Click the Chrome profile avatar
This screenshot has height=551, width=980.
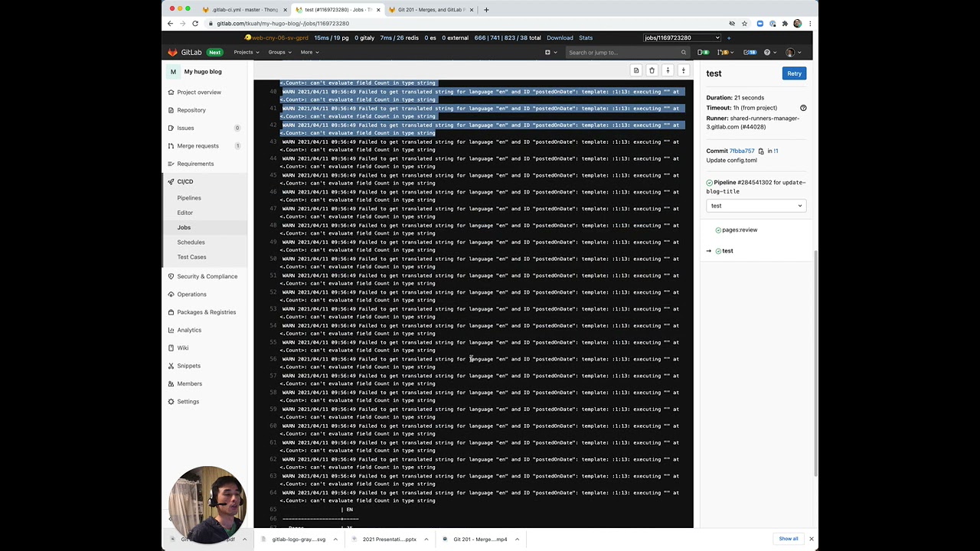[x=798, y=24]
